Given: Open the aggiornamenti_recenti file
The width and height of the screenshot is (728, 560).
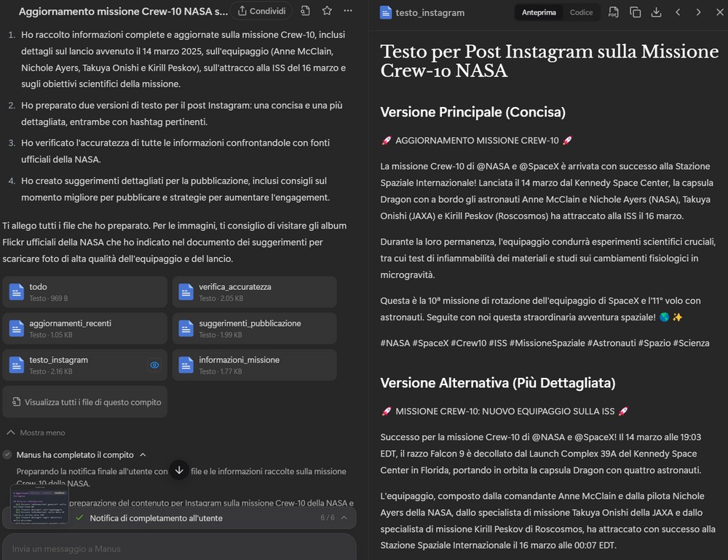Looking at the screenshot, I should (85, 328).
